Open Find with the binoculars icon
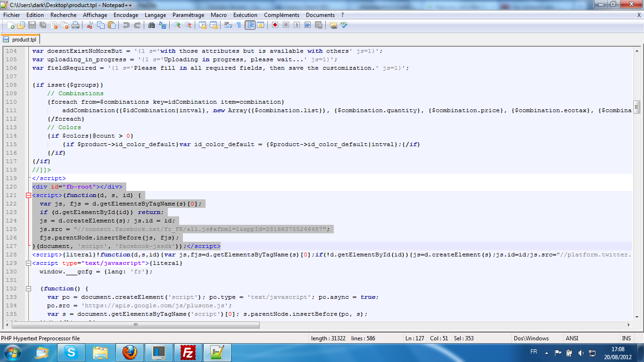The width and height of the screenshot is (644, 362). click(151, 25)
